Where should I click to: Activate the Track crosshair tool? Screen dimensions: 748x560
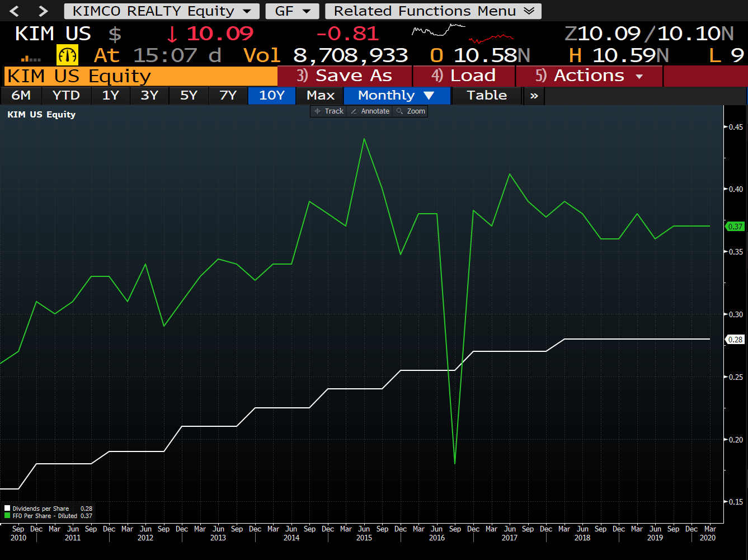330,111
